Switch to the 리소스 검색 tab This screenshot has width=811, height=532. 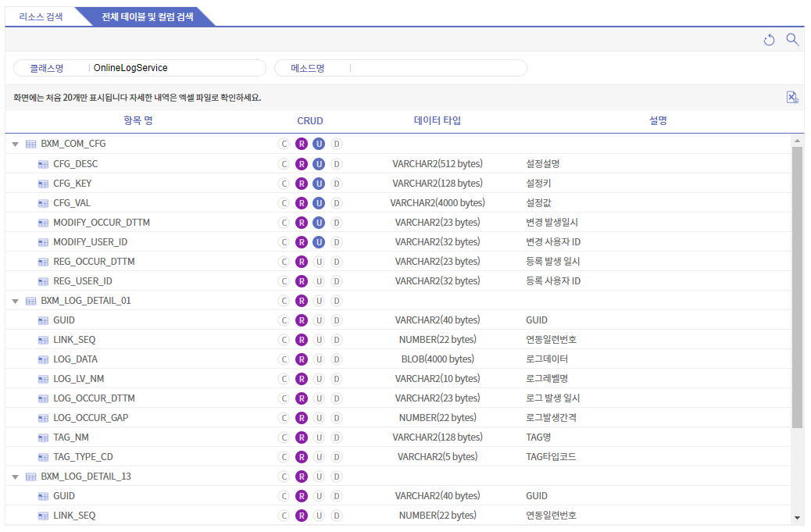41,16
